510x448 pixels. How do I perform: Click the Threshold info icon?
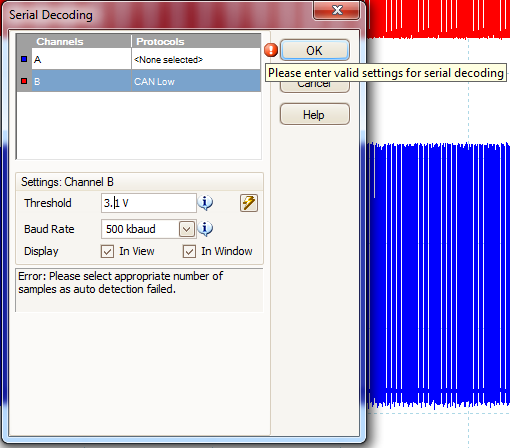click(205, 203)
